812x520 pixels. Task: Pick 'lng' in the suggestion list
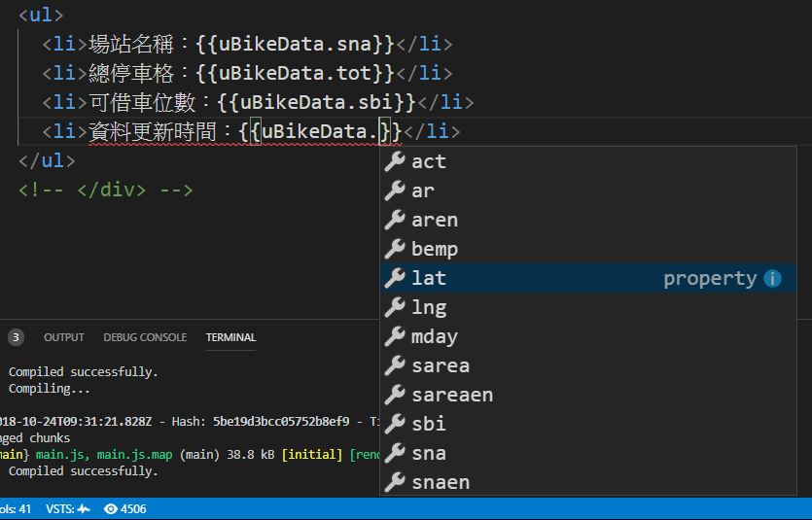(587, 307)
